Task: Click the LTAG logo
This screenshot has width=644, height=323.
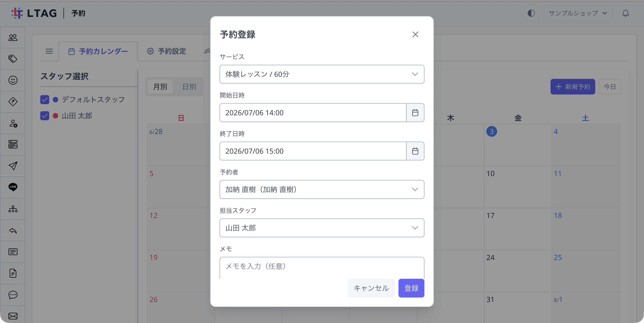Action: coord(34,13)
